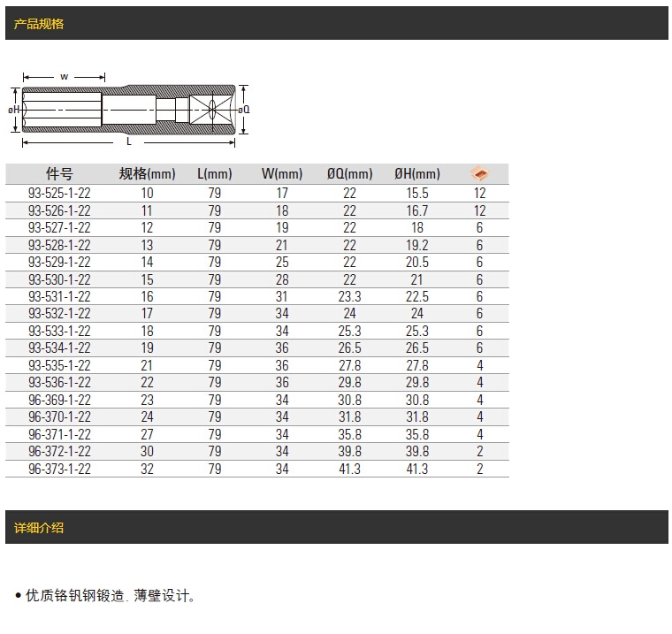Click ØH value 15.5 in first row
Viewport: 672px width, 634px height.
click(x=417, y=194)
